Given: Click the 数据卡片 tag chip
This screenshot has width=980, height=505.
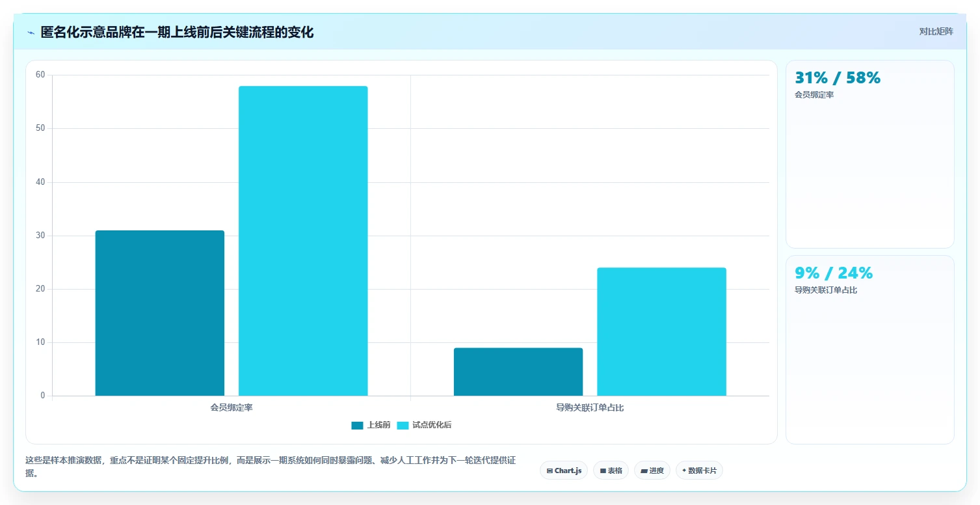Looking at the screenshot, I should click(x=699, y=471).
